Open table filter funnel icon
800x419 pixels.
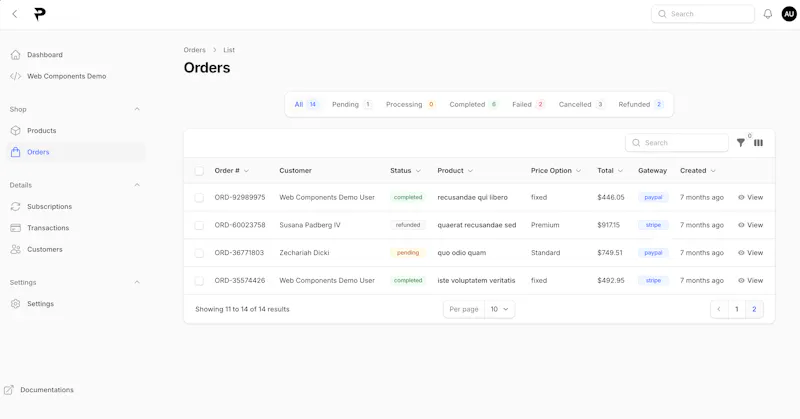(740, 143)
